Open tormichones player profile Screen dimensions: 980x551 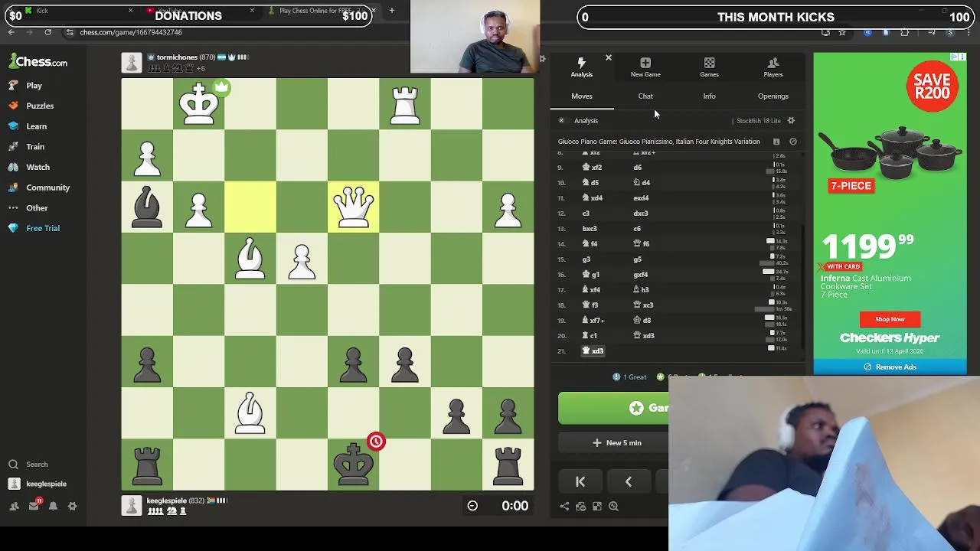(177, 57)
